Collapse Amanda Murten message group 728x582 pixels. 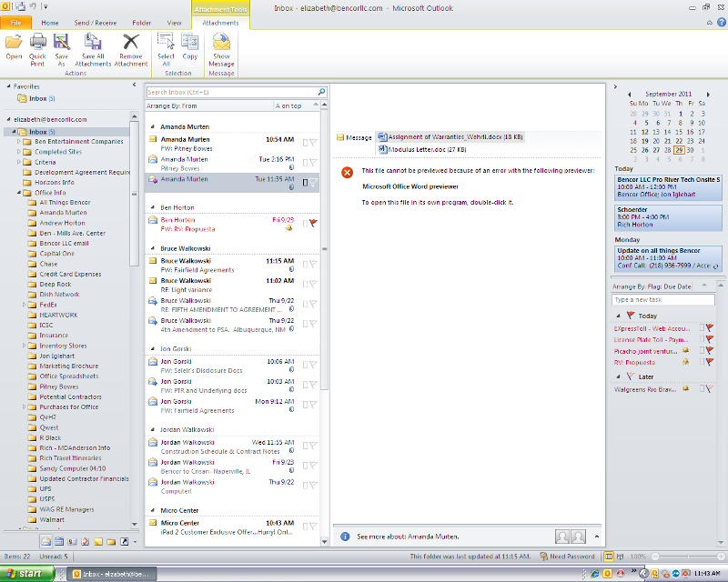click(152, 126)
